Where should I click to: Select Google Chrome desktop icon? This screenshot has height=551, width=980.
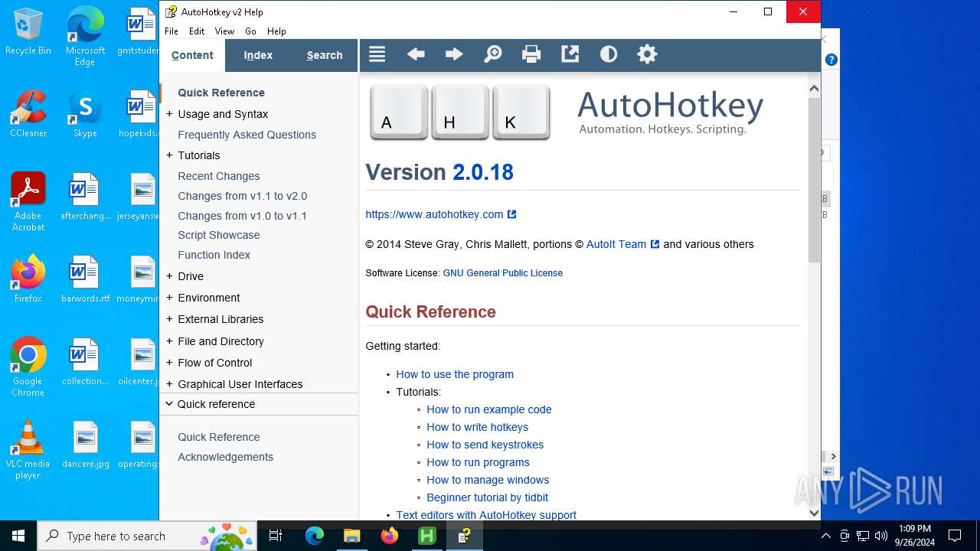(28, 367)
